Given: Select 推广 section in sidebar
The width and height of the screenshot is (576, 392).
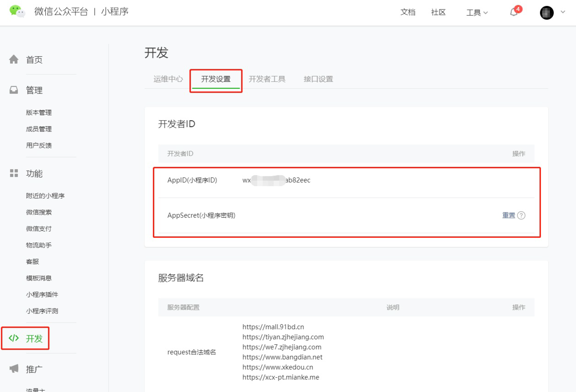Looking at the screenshot, I should click(34, 369).
